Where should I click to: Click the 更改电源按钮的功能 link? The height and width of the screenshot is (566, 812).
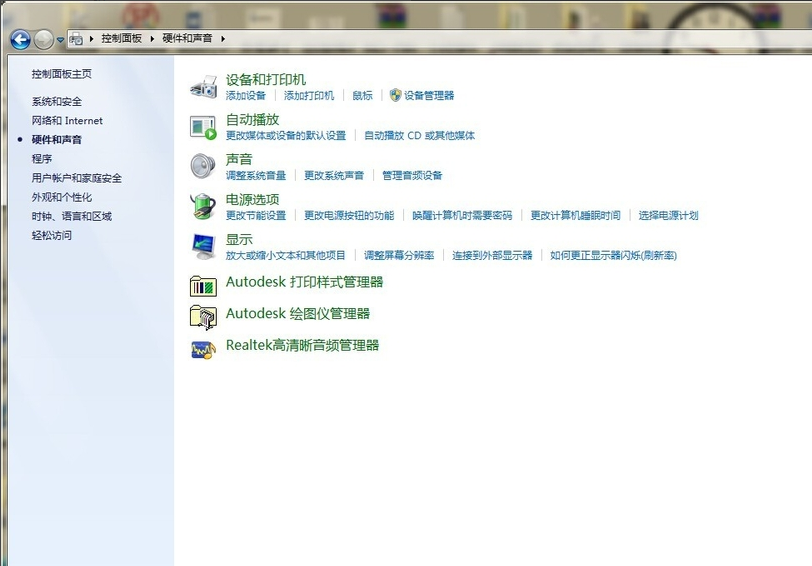coord(349,215)
